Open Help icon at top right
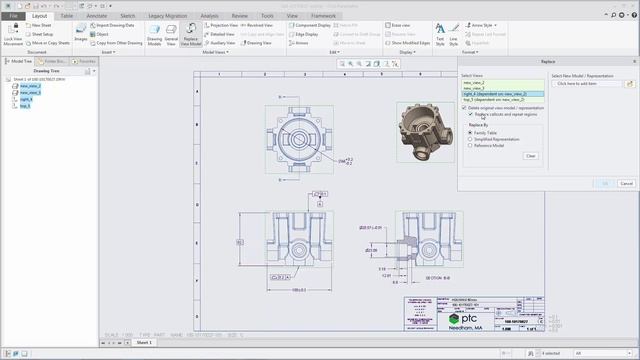The image size is (640, 360). pos(634,15)
